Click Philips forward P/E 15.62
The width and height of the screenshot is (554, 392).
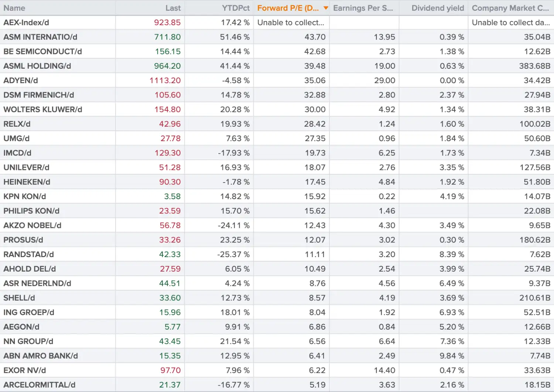pyautogui.click(x=315, y=211)
